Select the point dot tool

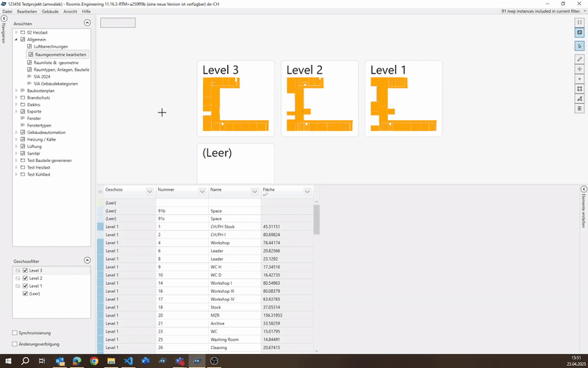tap(580, 79)
